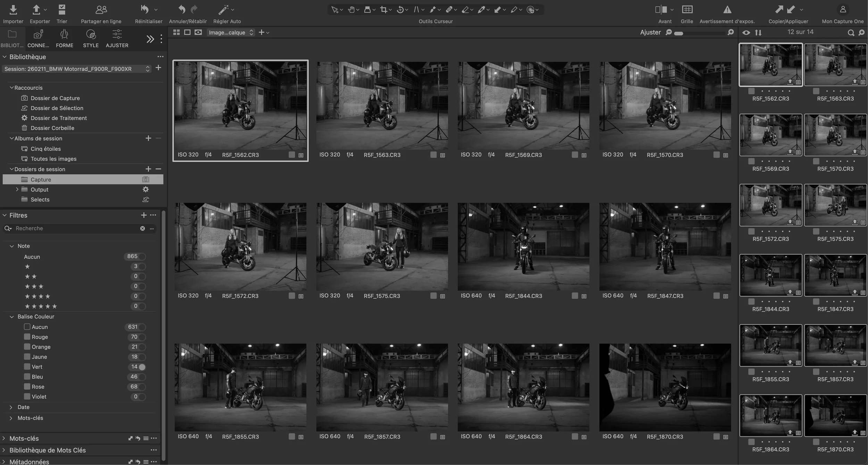
Task: Adjust the thumbnail zoom Ajuster slider
Action: point(679,33)
